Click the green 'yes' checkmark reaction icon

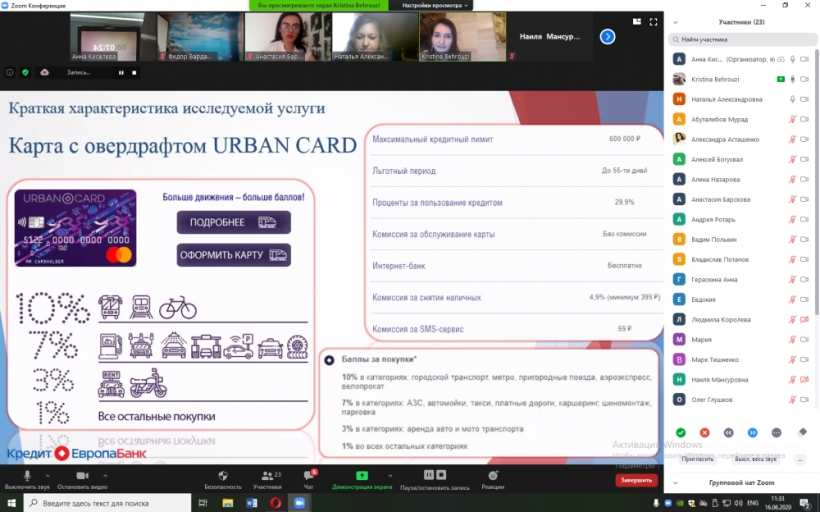680,433
